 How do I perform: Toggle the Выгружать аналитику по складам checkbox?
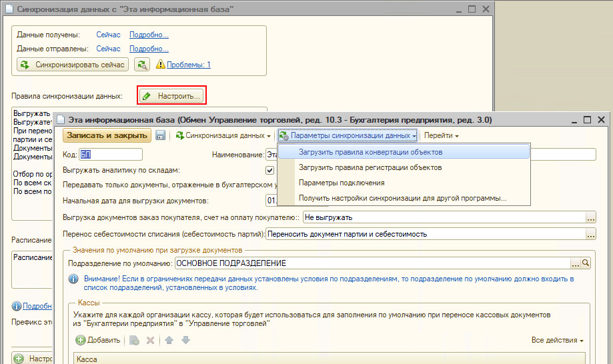pos(270,171)
